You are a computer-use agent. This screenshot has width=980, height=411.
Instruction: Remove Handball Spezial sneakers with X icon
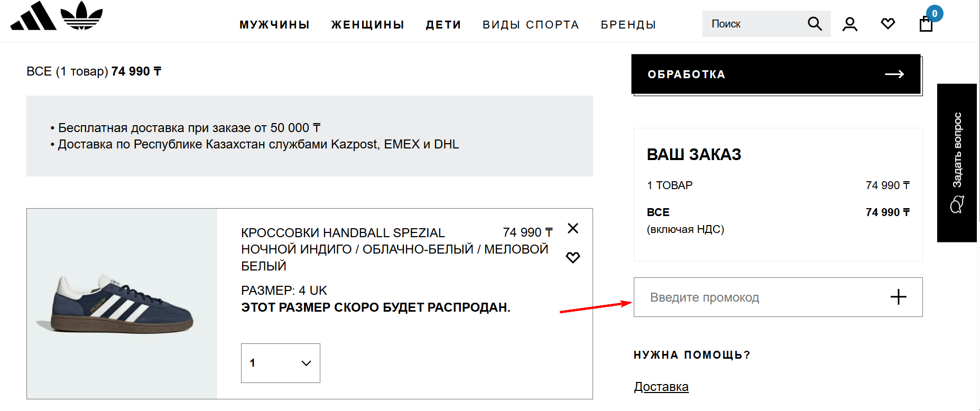pyautogui.click(x=573, y=229)
